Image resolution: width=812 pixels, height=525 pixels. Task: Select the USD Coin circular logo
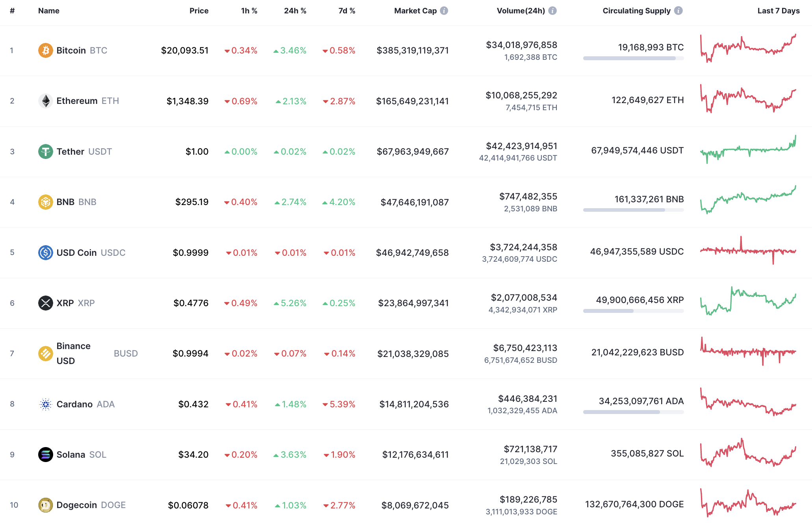[45, 253]
